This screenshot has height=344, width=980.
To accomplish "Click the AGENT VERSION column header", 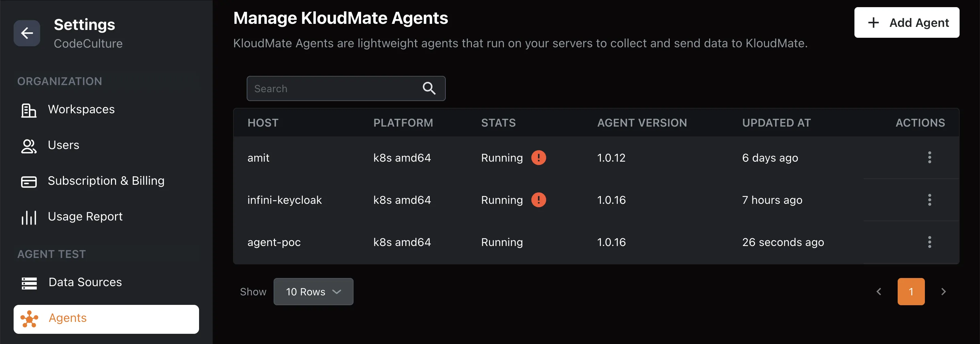I will 642,122.
